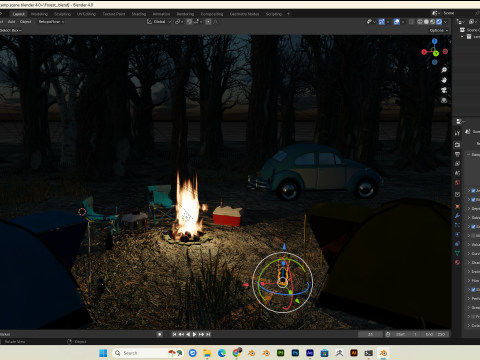This screenshot has height=360, width=480.
Task: Open the Options dropdown in viewport
Action: 439,30
